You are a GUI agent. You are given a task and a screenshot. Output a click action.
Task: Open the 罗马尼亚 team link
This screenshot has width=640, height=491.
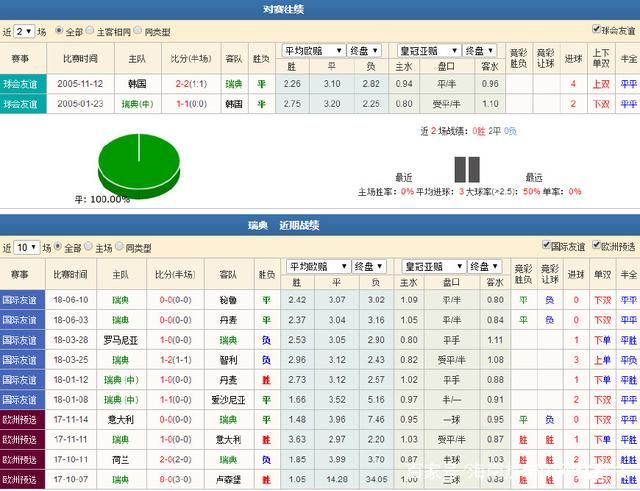pyautogui.click(x=121, y=340)
